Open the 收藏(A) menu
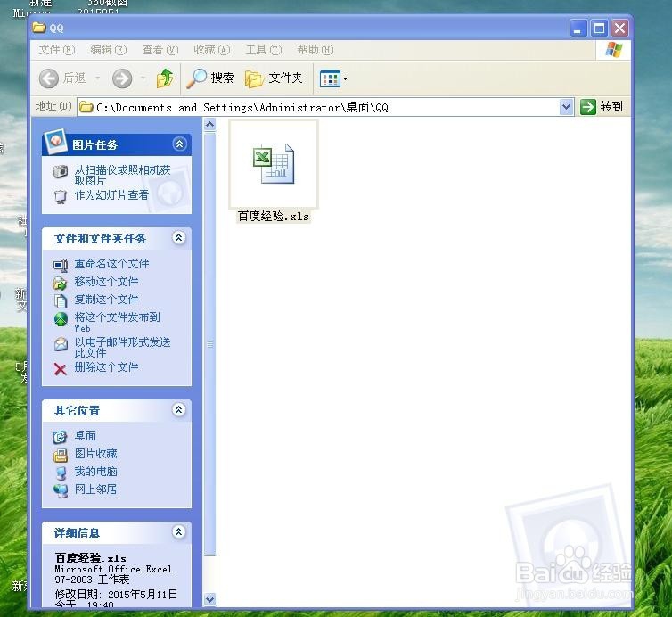672x617 pixels. pyautogui.click(x=212, y=50)
